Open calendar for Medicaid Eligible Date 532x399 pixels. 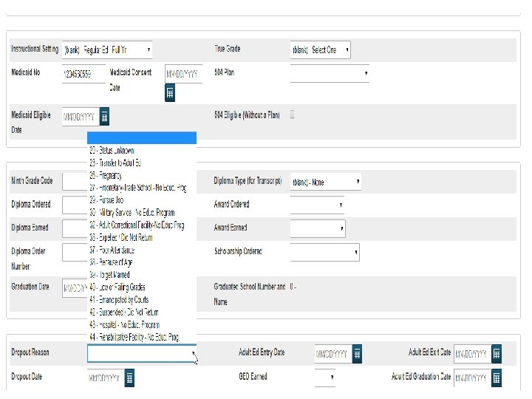pos(104,117)
